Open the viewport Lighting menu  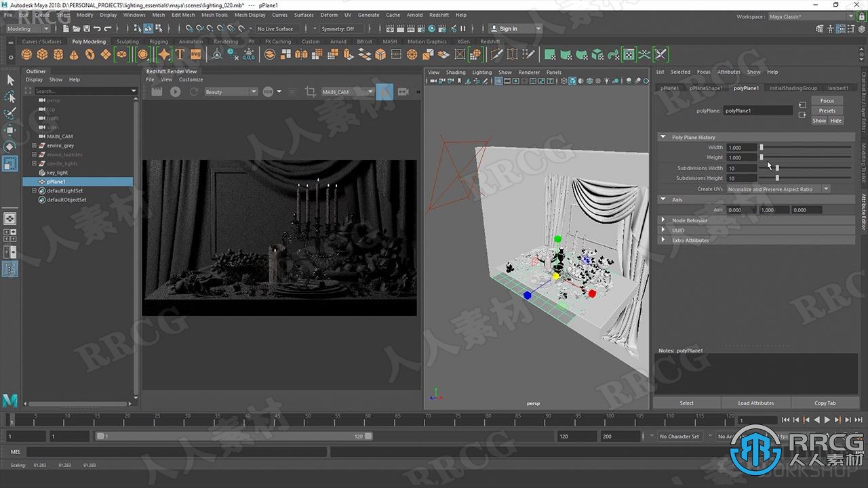click(482, 72)
